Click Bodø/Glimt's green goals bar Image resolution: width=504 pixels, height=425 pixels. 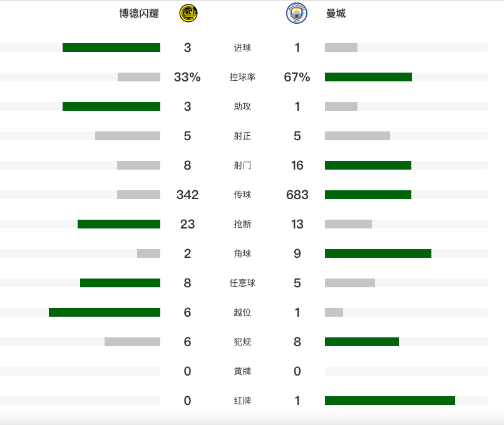tap(111, 48)
